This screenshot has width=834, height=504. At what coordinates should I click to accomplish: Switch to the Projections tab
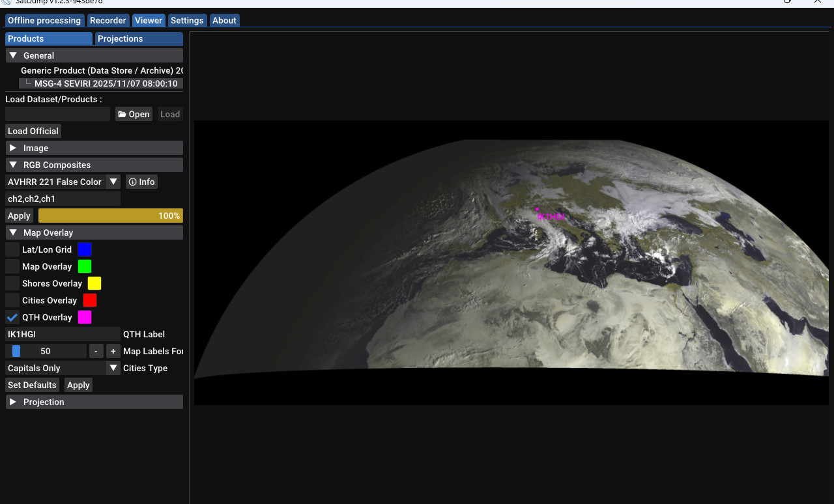click(138, 38)
